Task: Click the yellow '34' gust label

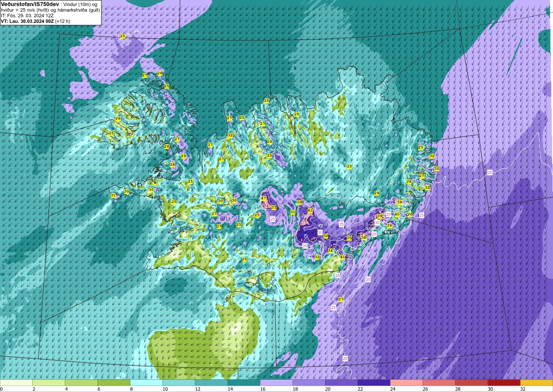Action: coord(331,250)
